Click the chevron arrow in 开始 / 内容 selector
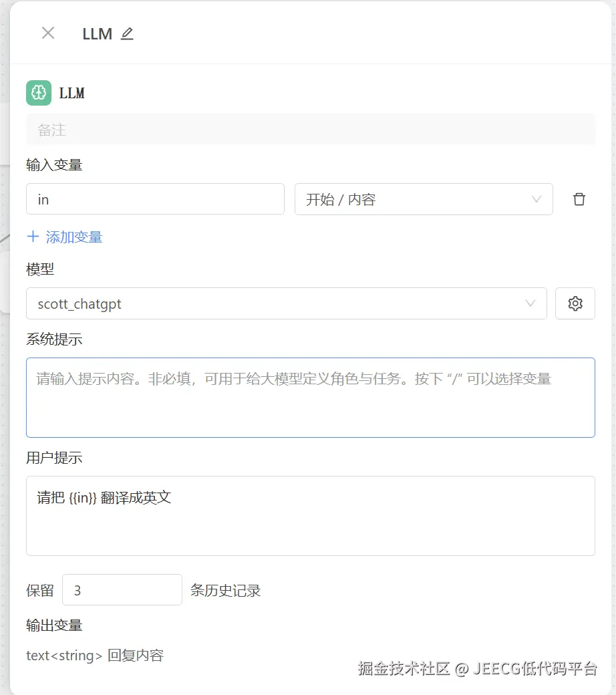The image size is (616, 695). tap(536, 199)
